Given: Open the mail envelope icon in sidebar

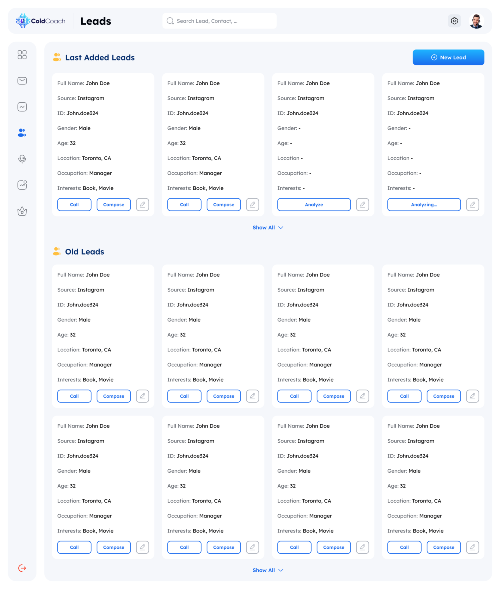Looking at the screenshot, I should [22, 81].
